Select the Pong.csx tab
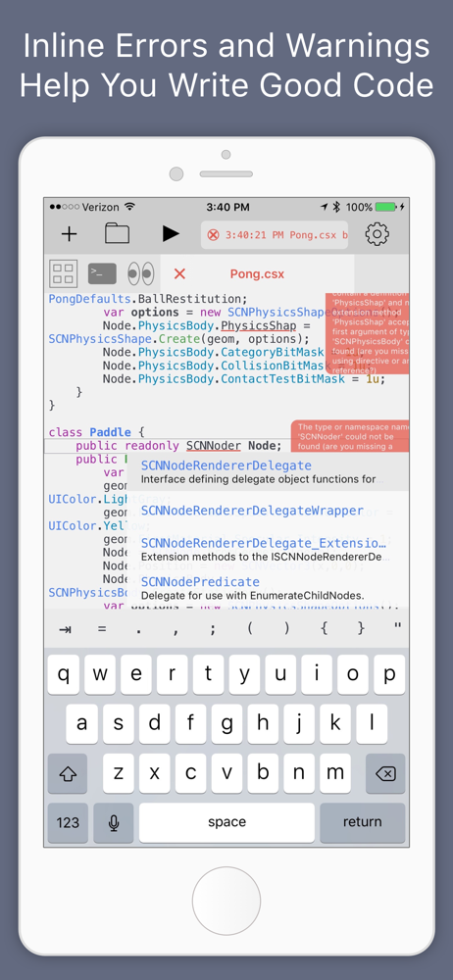 coord(257,273)
